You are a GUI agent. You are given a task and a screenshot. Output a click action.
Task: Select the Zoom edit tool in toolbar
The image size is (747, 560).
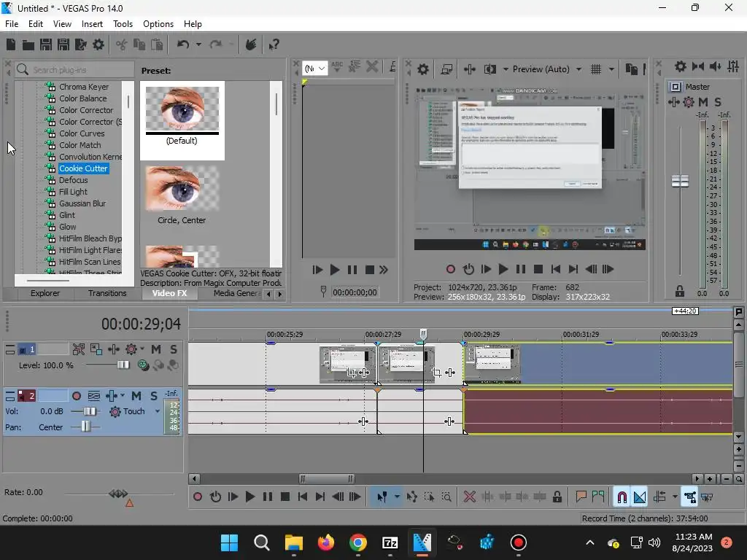pyautogui.click(x=446, y=497)
